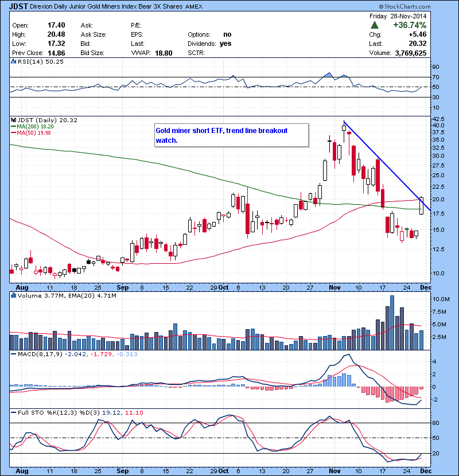Click the green up-arrow change indicator
This screenshot has width=459, height=476.
[375, 25]
